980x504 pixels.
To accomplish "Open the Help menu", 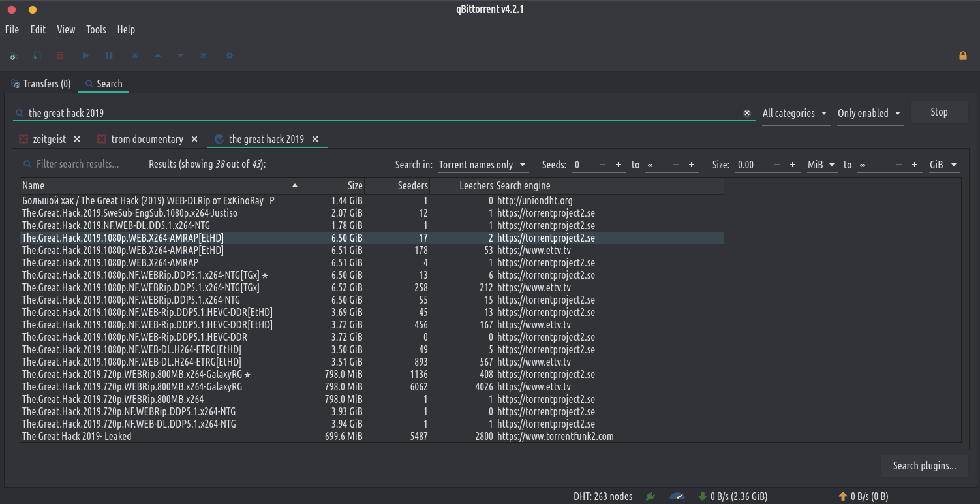I will point(126,29).
